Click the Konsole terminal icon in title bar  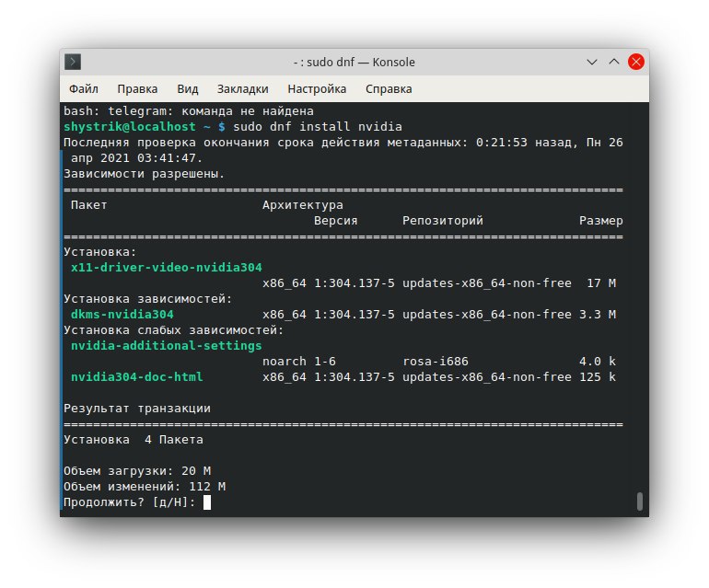(73, 62)
